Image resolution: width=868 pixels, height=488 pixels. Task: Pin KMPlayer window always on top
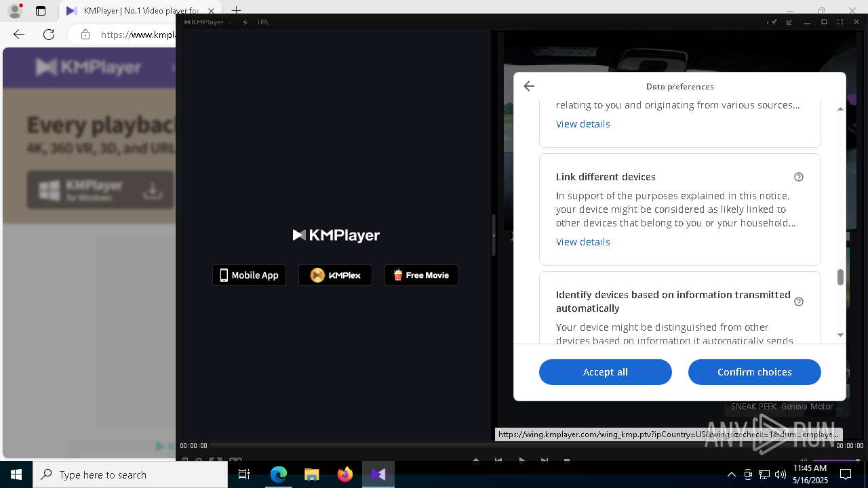[772, 22]
